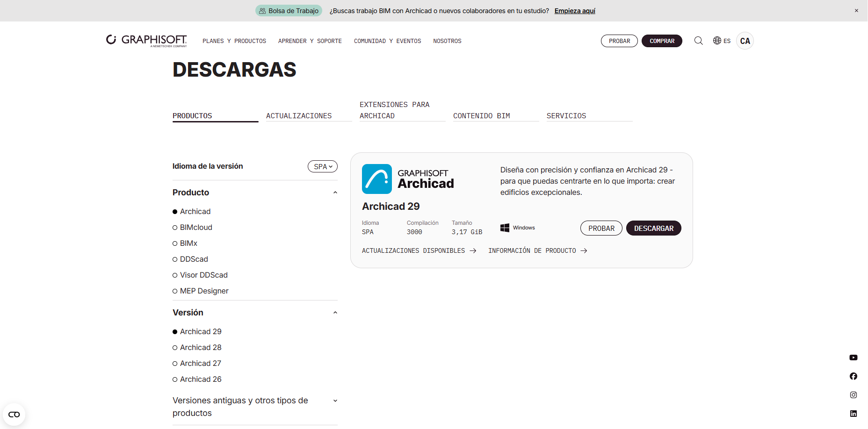Screen dimensions: 868x429
Task: Click the Descargas page heading
Action: pos(234,70)
